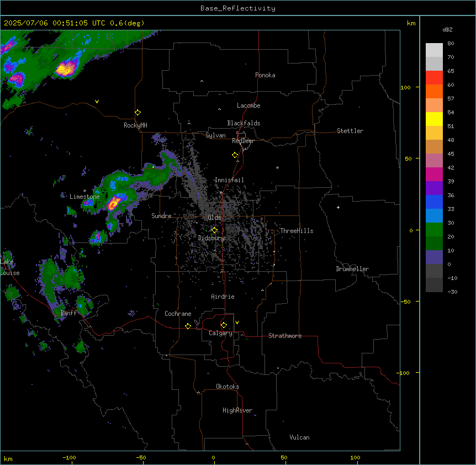Click the Ponoka city label

[265, 75]
